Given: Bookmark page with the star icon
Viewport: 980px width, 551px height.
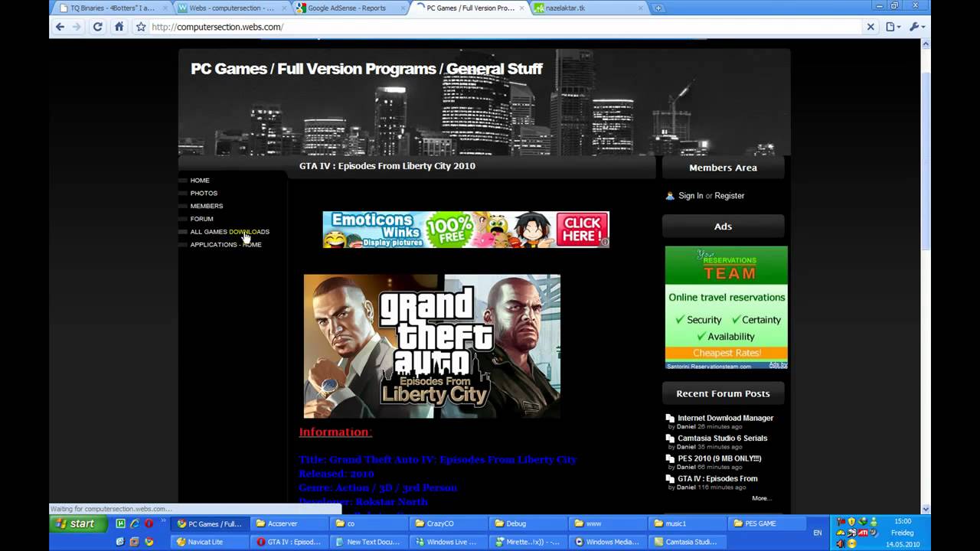Looking at the screenshot, I should (141, 27).
